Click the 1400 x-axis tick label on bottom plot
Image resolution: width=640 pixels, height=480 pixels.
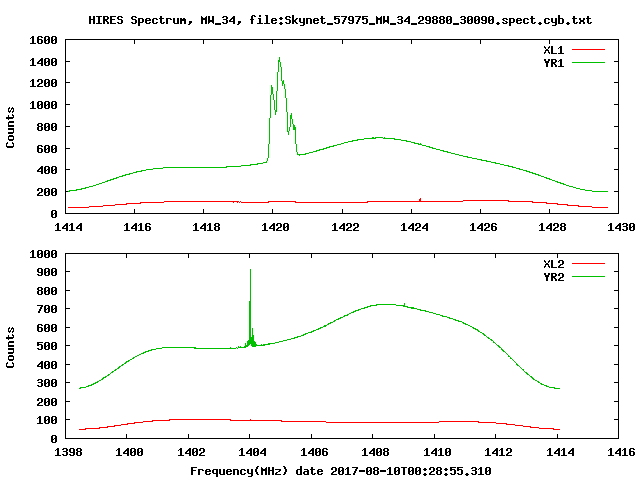(129, 452)
